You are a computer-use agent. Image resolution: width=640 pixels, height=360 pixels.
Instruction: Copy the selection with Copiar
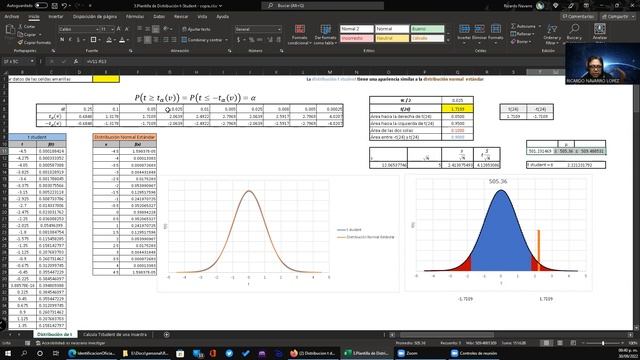pos(28,35)
